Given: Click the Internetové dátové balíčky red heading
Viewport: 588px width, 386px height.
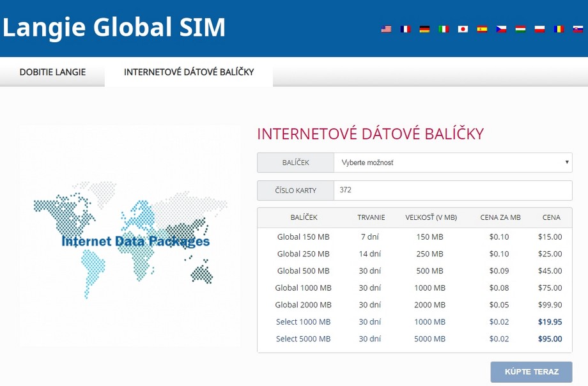Looking at the screenshot, I should point(371,134).
